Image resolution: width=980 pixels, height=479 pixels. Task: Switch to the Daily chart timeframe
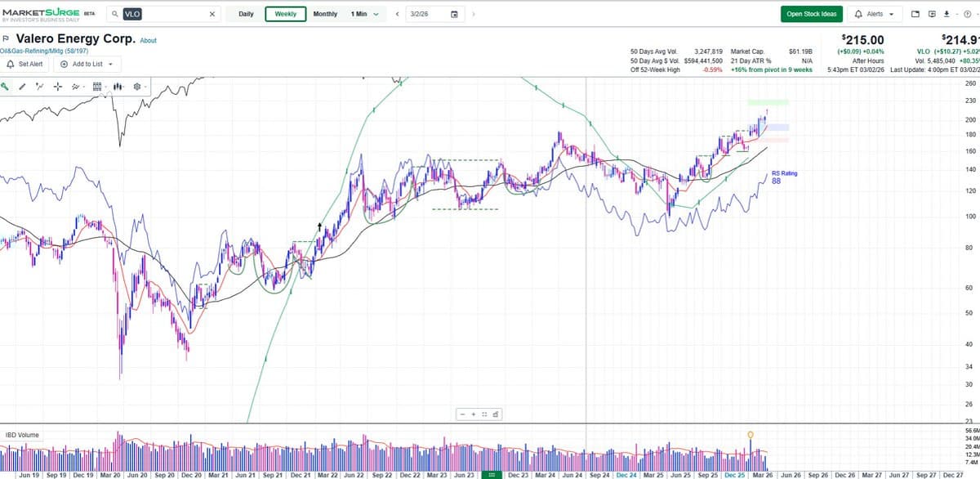coord(244,14)
